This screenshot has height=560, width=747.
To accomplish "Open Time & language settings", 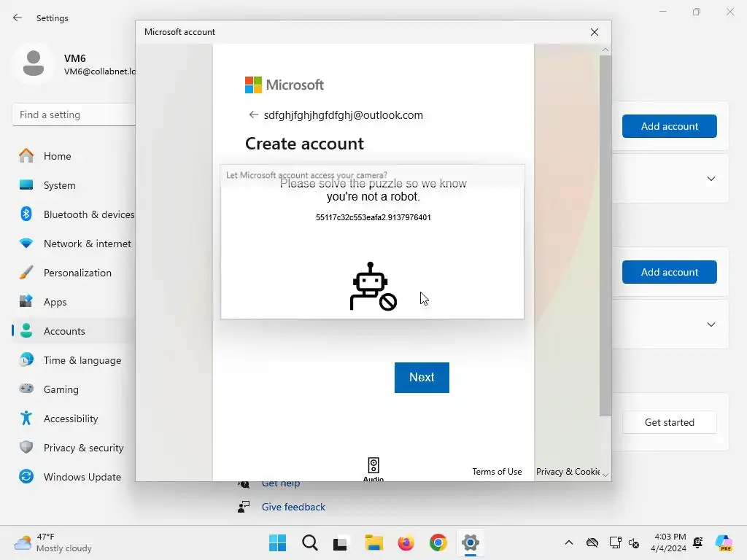I will tap(74, 360).
